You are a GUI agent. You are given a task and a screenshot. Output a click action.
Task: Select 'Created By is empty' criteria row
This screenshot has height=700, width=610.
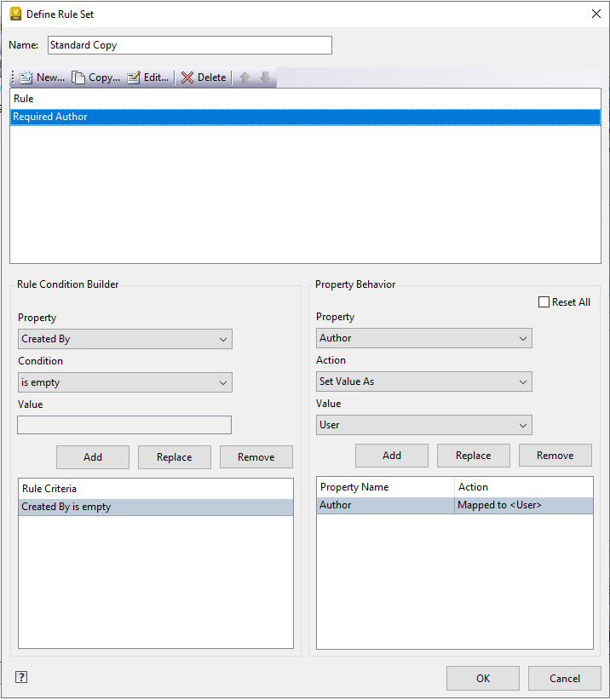coord(155,507)
